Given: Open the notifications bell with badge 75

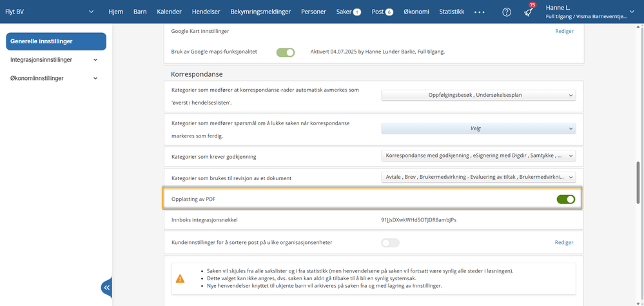Looking at the screenshot, I should (529, 12).
